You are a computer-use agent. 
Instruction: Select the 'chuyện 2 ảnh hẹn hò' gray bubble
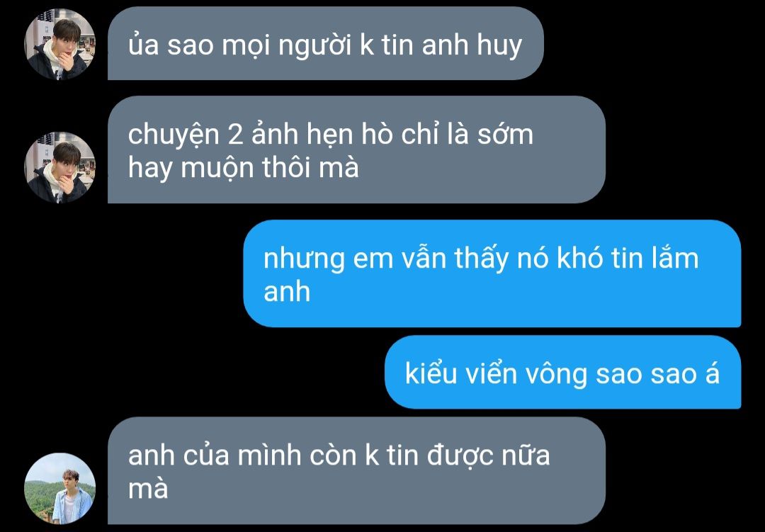(356, 149)
